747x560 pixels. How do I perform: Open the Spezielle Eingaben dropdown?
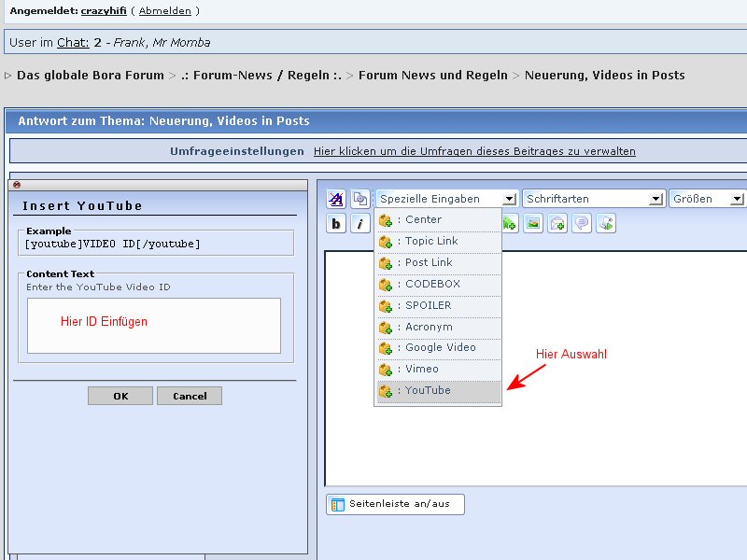pyautogui.click(x=447, y=199)
